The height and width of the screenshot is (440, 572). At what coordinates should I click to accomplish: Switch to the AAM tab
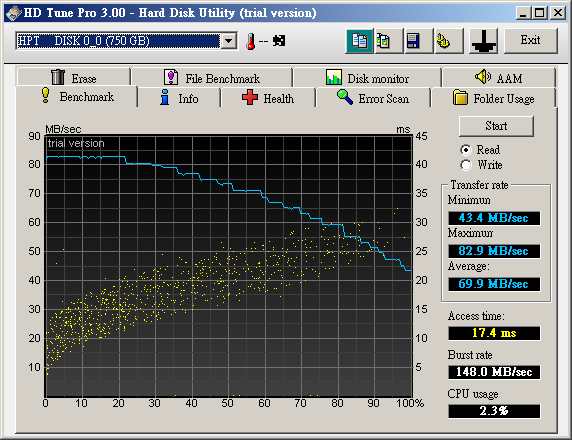tap(498, 78)
